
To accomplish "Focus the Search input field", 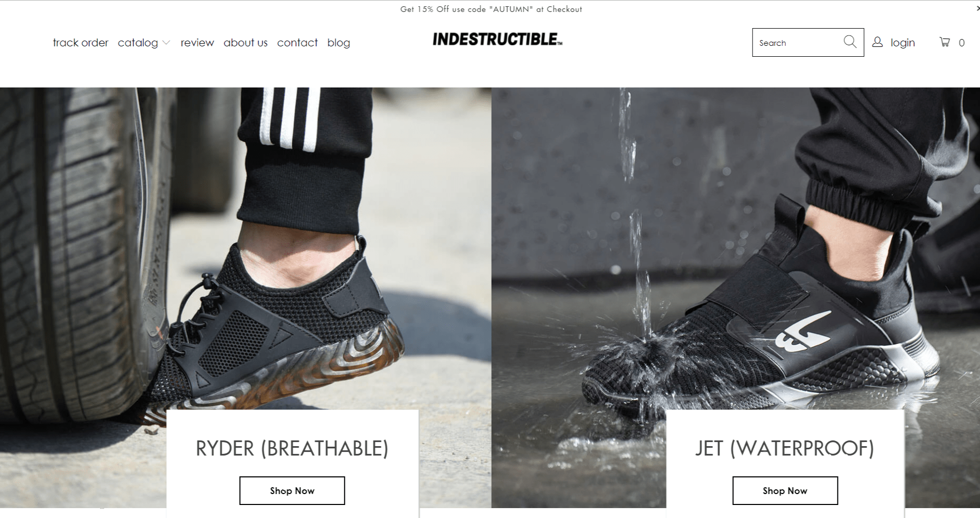I will tap(799, 43).
